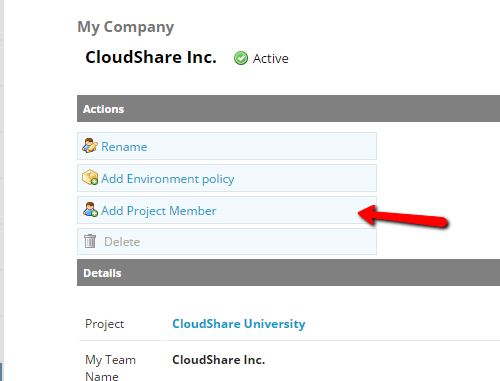Click the My Company heading
500x381 pixels.
coord(126,27)
